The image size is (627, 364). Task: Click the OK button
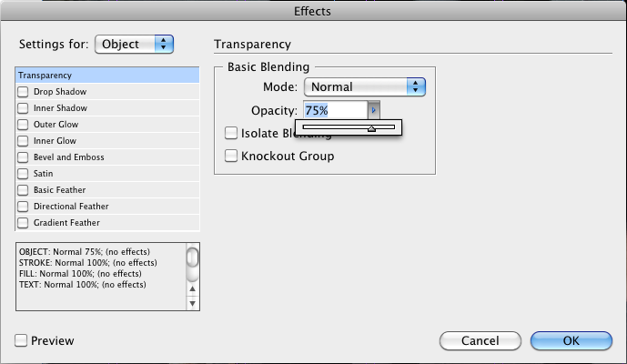571,340
